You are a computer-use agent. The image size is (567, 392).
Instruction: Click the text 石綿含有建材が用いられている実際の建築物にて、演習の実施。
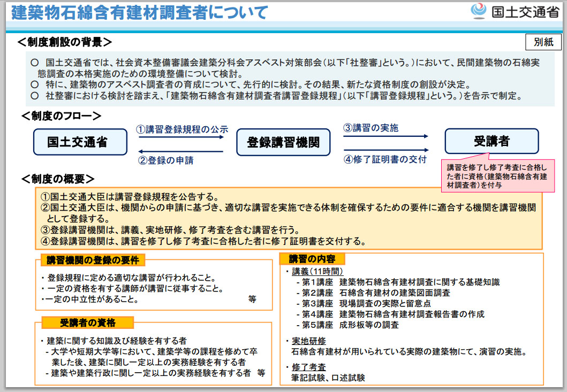tap(410, 351)
